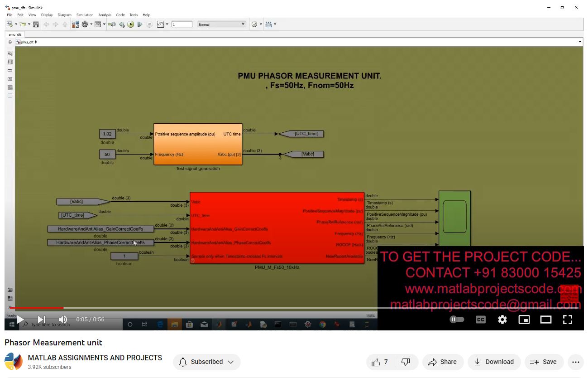Click the Simulink Library Browser icon
The image size is (588, 378).
75,24
